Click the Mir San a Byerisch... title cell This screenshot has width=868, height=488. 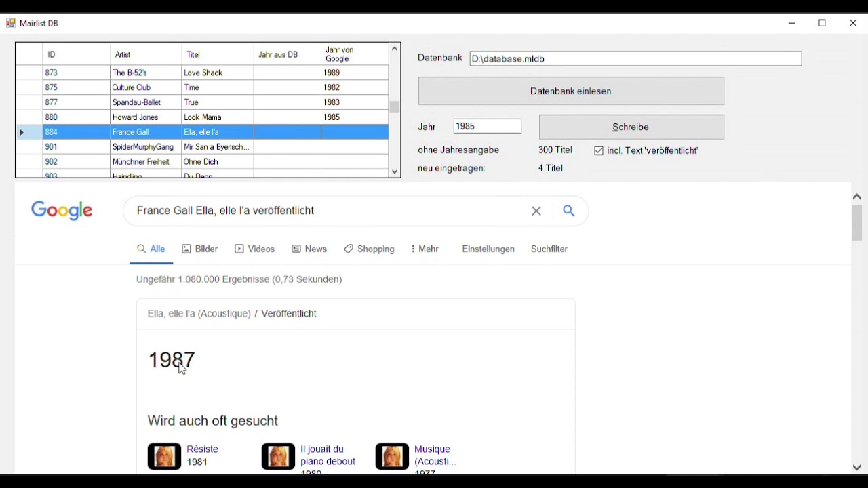point(218,147)
